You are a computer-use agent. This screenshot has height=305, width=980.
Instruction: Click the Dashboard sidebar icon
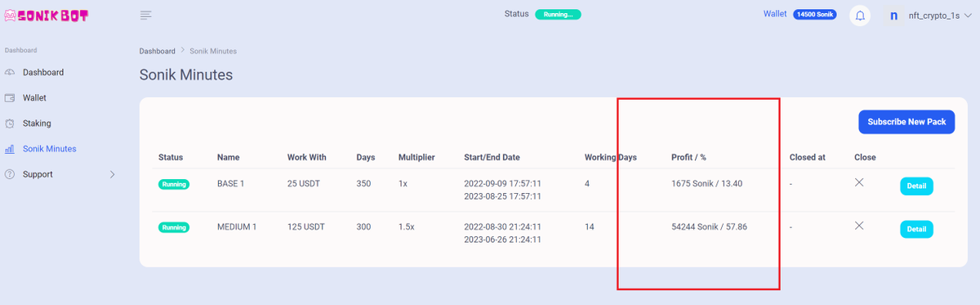point(10,73)
